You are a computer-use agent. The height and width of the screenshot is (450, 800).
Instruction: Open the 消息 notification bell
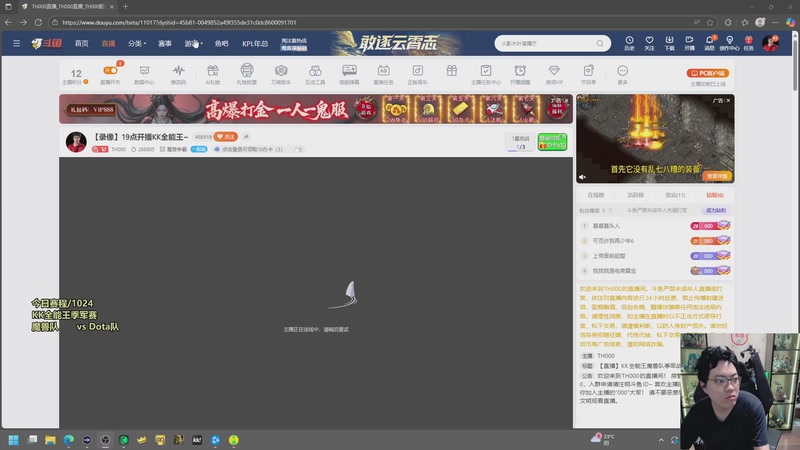709,43
